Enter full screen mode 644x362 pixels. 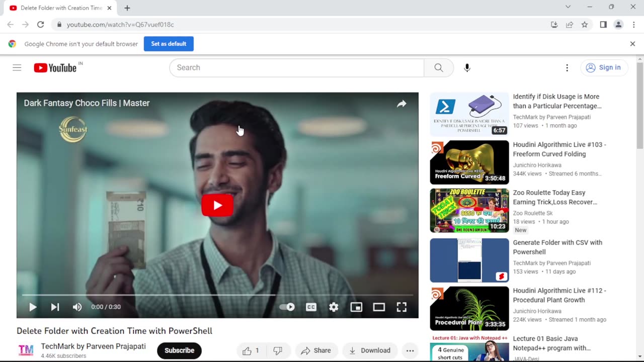point(401,307)
